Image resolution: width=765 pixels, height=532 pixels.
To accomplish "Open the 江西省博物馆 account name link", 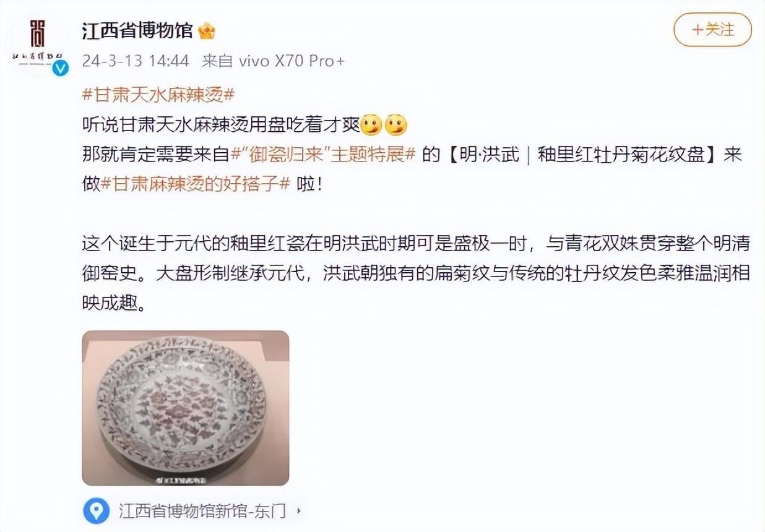I will (x=137, y=30).
